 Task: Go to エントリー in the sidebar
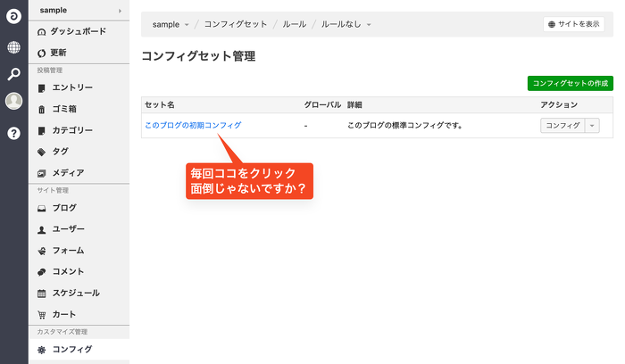pyautogui.click(x=71, y=87)
